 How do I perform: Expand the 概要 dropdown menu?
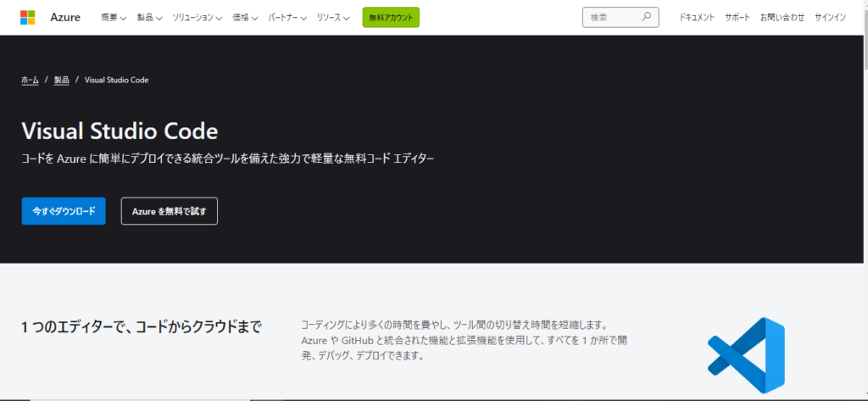pyautogui.click(x=114, y=17)
